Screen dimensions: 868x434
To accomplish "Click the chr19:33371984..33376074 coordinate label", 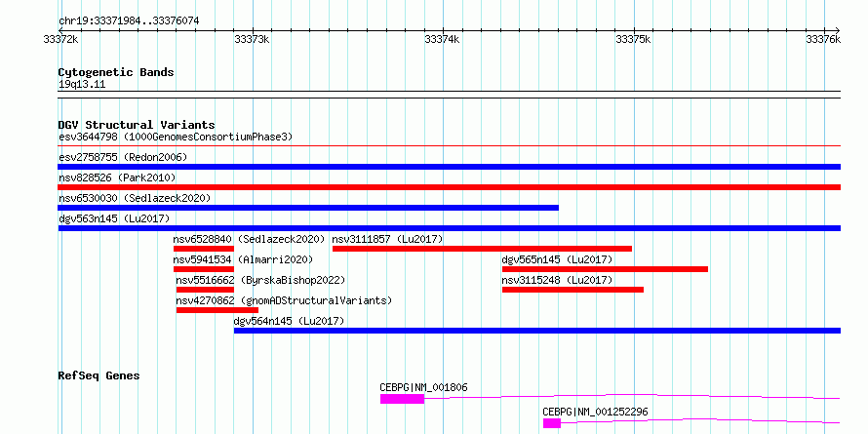I will pos(129,21).
